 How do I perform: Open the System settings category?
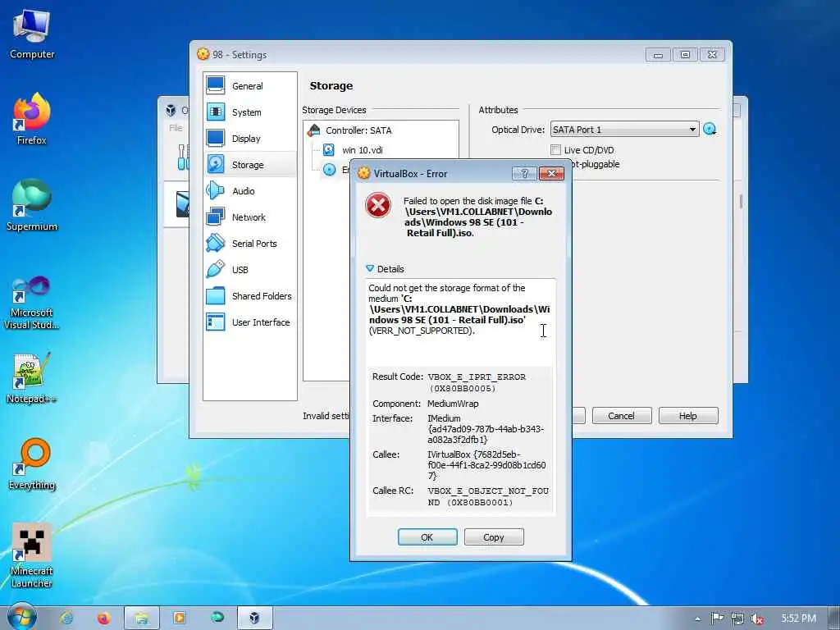click(249, 112)
